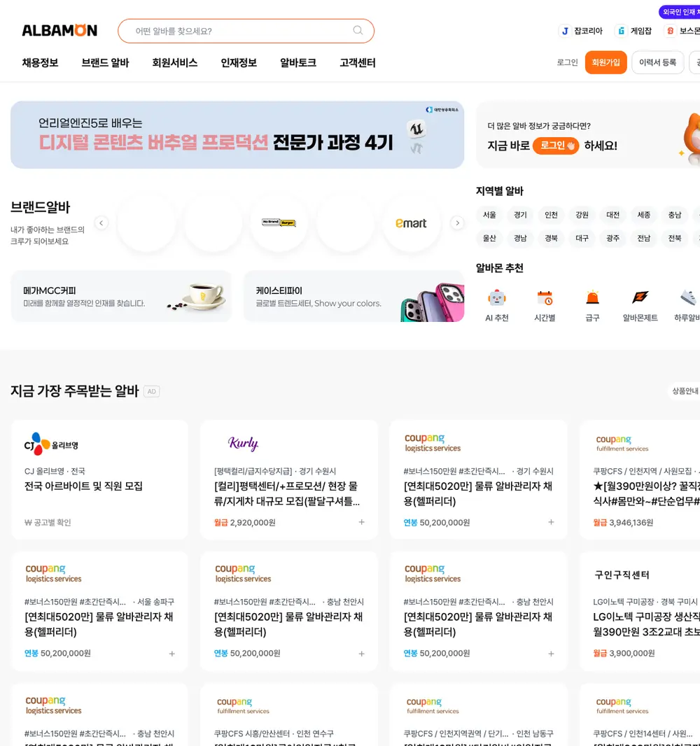Show previous brands with left chevron
The height and width of the screenshot is (746, 700).
pos(101,223)
